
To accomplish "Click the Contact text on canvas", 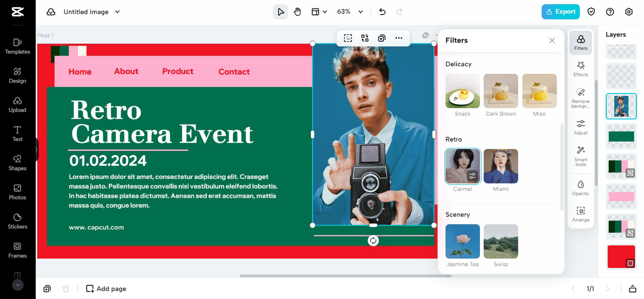I will click(x=234, y=72).
